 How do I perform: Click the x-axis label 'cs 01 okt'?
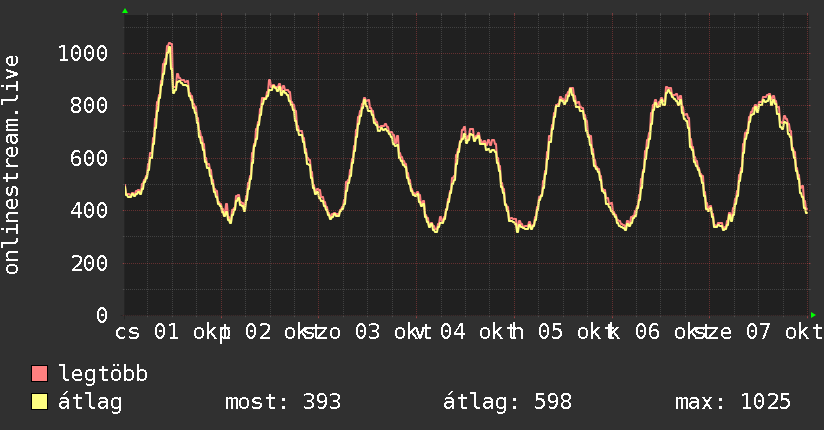[x=171, y=332]
